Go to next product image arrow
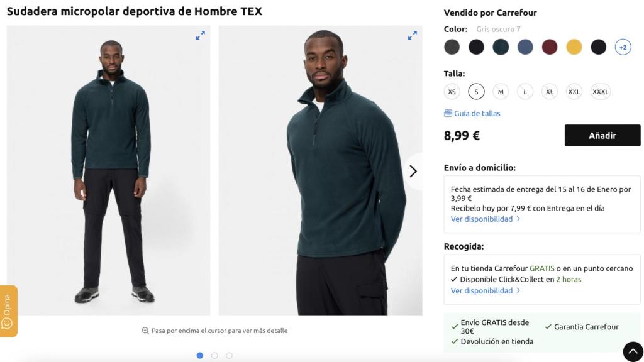This screenshot has width=644, height=362. pos(413,171)
